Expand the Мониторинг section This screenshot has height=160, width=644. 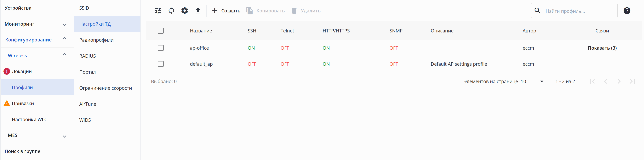64,25
